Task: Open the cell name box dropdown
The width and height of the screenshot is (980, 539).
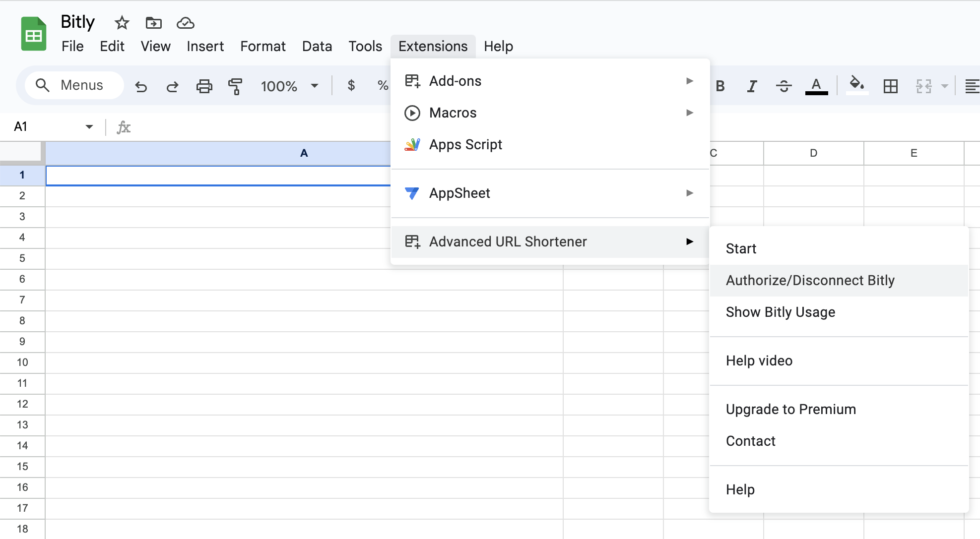Action: [89, 127]
